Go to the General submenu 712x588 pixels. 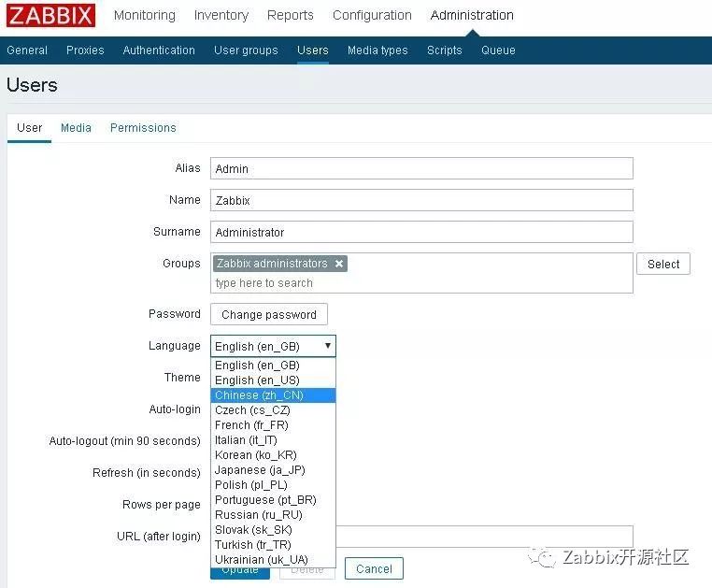pyautogui.click(x=27, y=50)
